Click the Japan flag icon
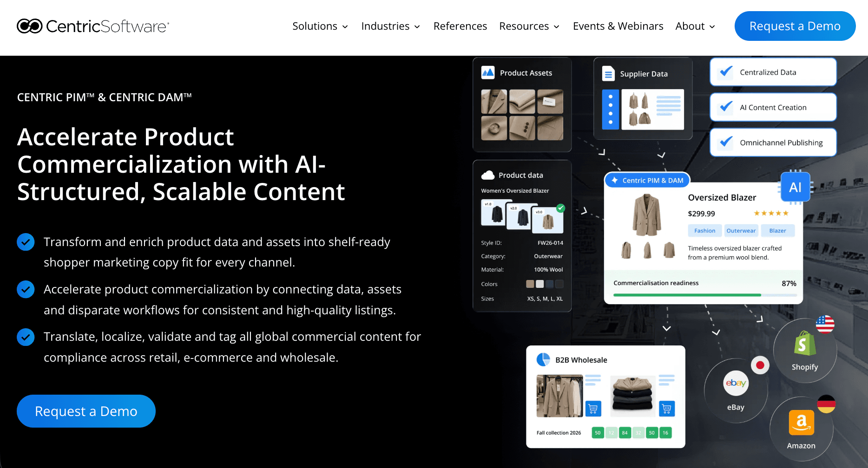 click(760, 365)
